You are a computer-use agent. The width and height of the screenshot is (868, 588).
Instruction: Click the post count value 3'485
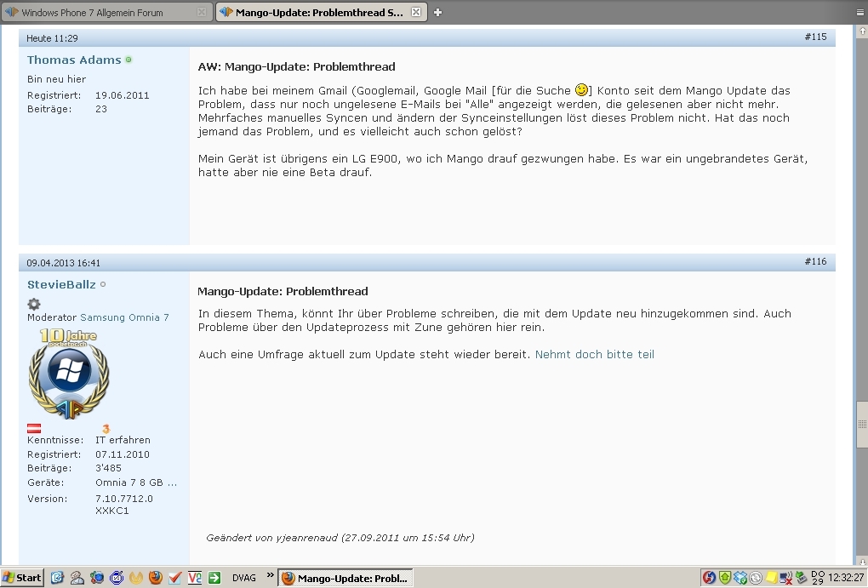(x=108, y=468)
